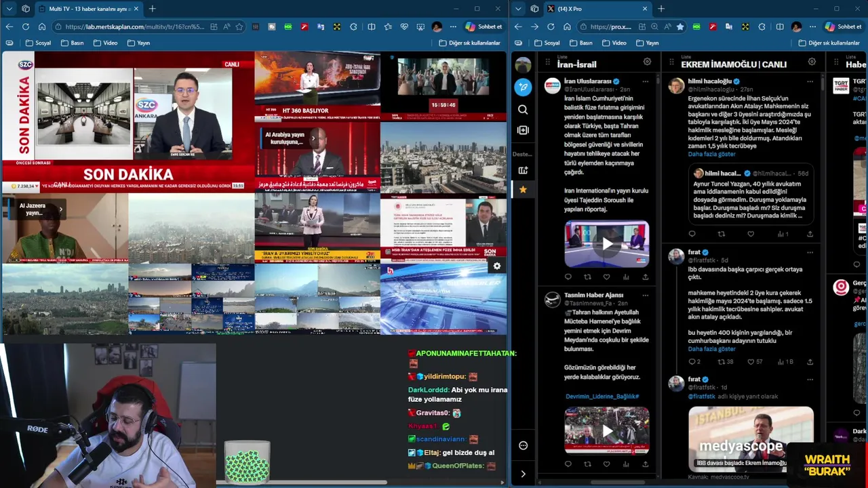This screenshot has height=488, width=868.
Task: Open extensions puzzle icon in left browser
Action: (x=353, y=26)
